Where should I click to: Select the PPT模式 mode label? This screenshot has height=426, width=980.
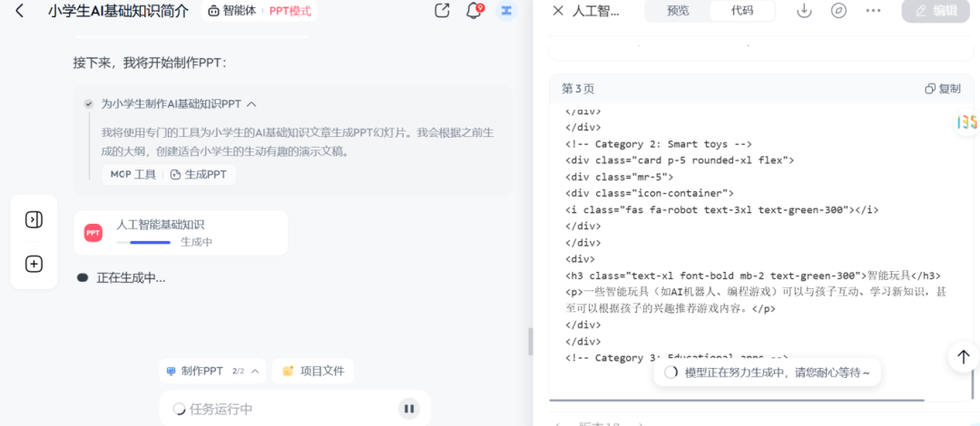pos(290,11)
